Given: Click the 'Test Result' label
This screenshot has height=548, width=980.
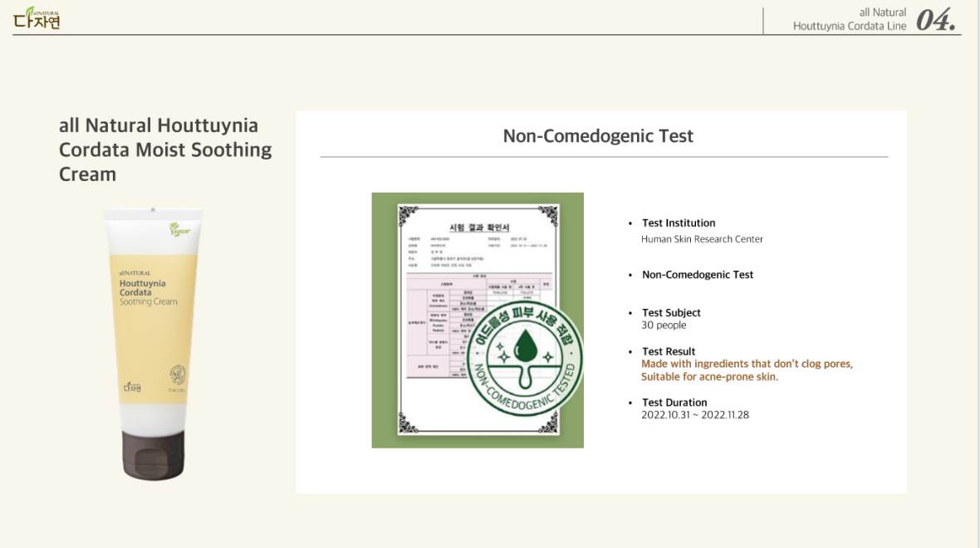Looking at the screenshot, I should (668, 352).
